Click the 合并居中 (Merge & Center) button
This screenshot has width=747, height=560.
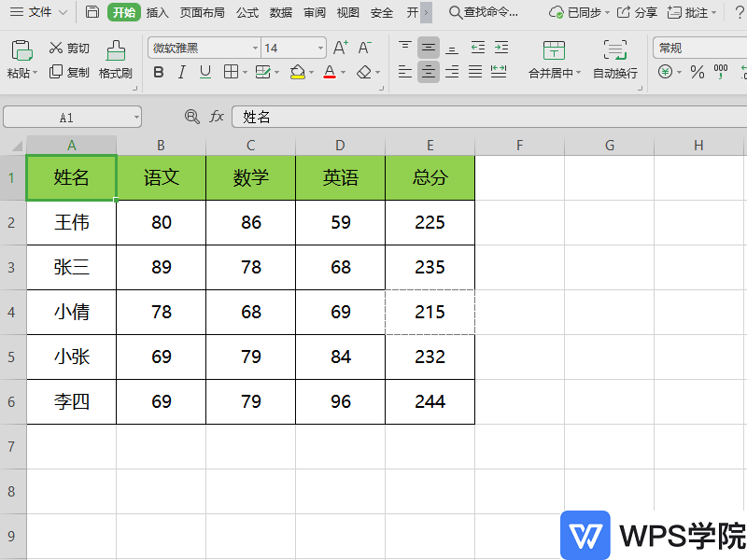[554, 58]
